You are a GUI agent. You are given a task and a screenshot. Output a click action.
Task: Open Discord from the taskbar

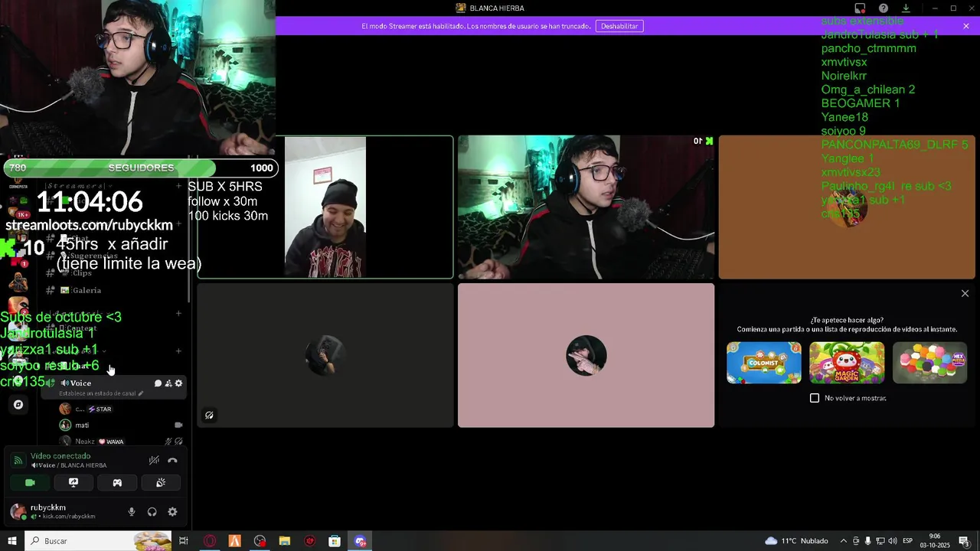360,541
